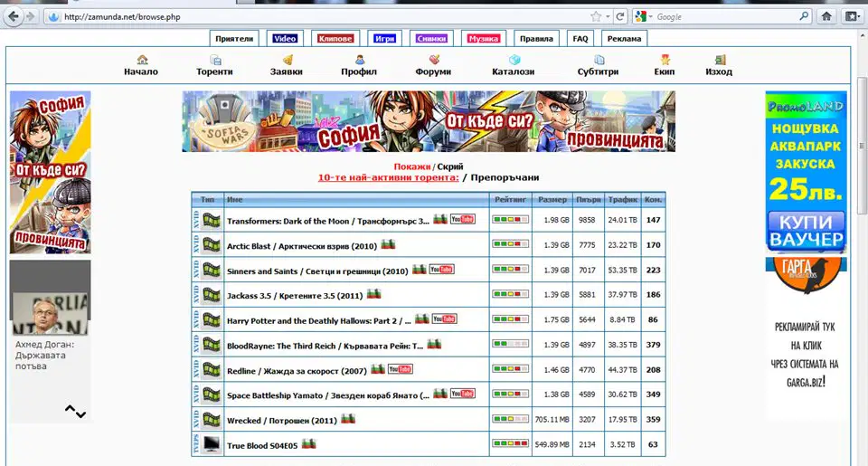Click Transformers row movie category icon
This screenshot has height=466, width=868.
(x=211, y=220)
